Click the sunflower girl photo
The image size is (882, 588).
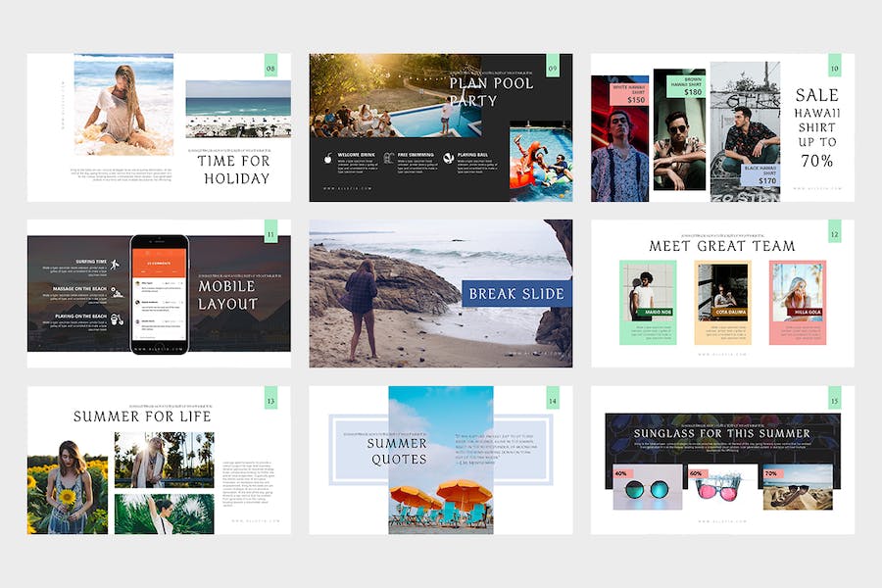pyautogui.click(x=68, y=487)
